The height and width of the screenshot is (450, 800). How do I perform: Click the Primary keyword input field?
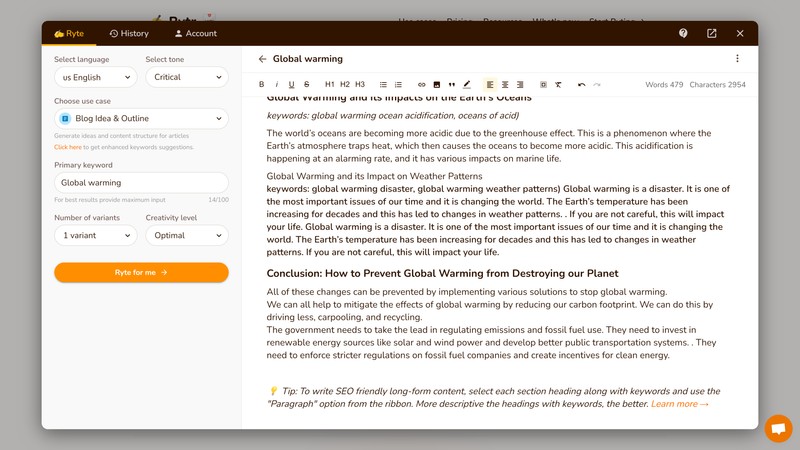141,183
